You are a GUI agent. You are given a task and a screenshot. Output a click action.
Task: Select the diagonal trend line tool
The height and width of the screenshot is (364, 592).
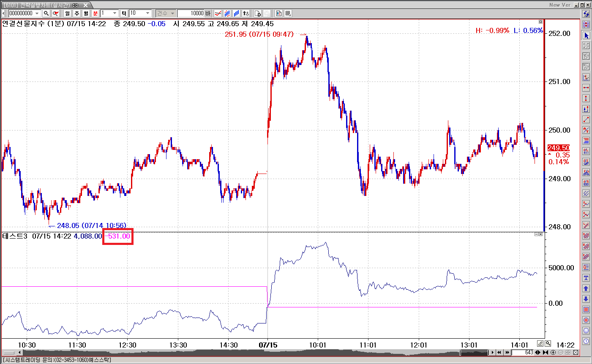pos(586,120)
